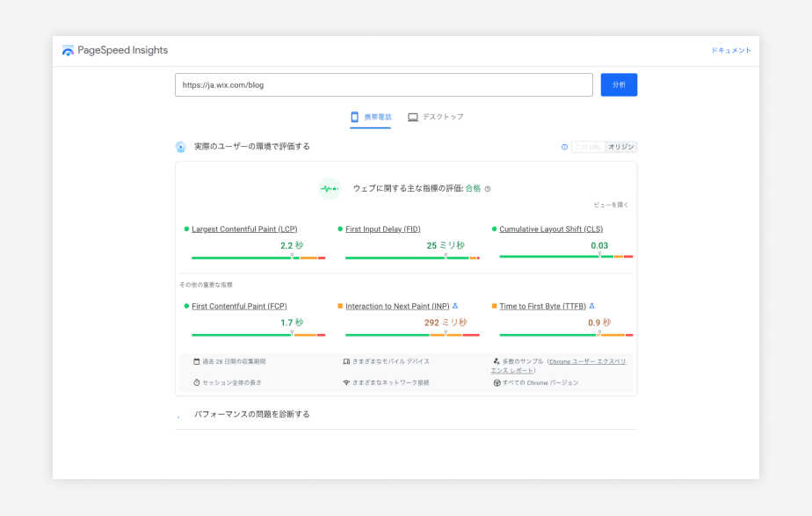812x516 pixels.
Task: Click the orange status square beside TTFB
Action: tap(494, 306)
